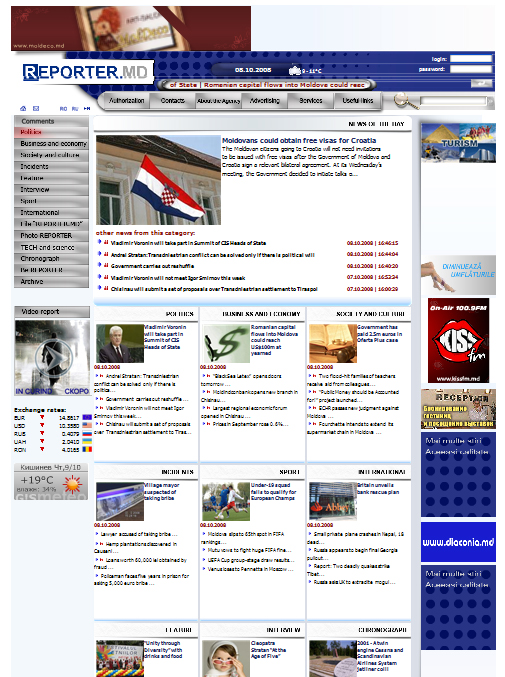Click the TURISM banner advertisement
The height and width of the screenshot is (677, 505).
[x=458, y=143]
